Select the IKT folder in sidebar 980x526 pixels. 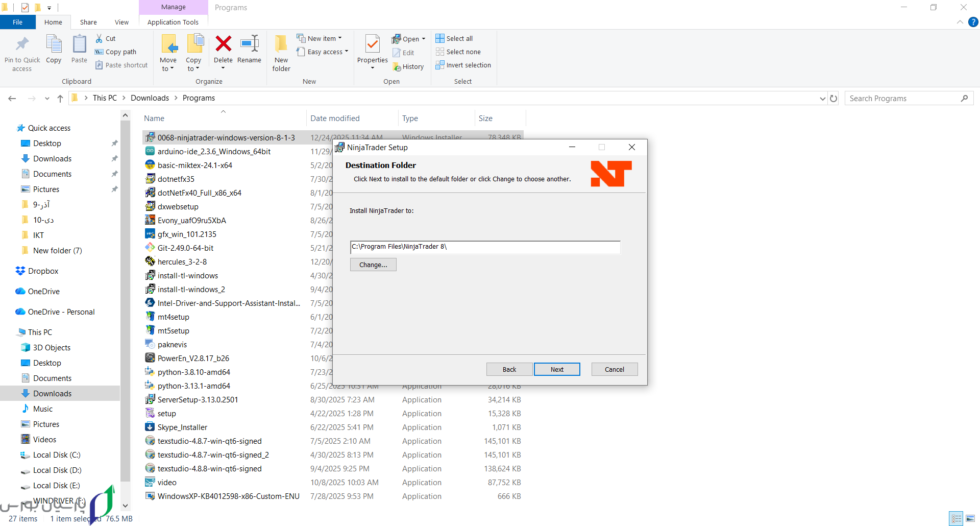point(38,235)
